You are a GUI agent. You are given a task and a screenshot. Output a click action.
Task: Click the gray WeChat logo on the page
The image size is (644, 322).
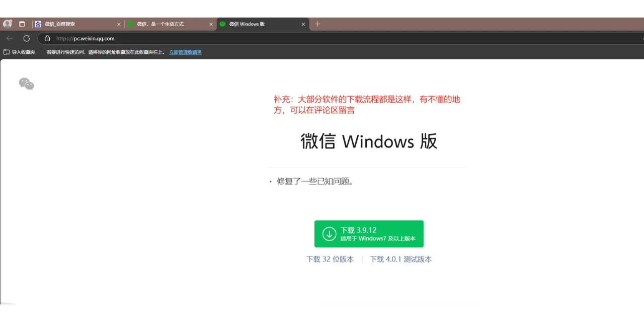(x=26, y=84)
